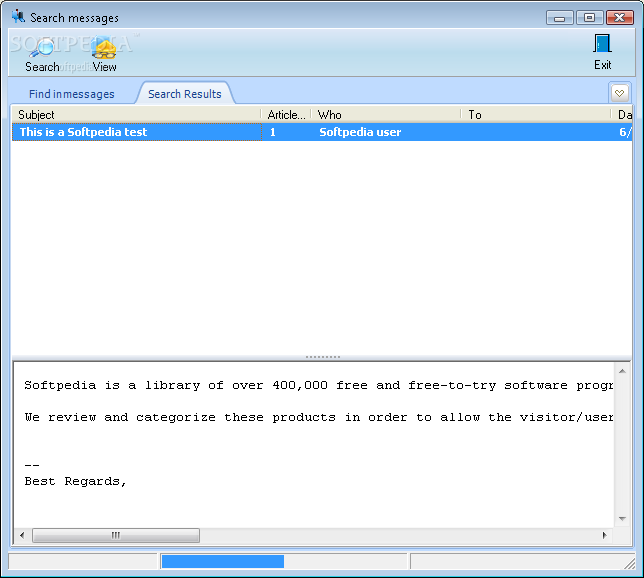
Task: Sort by the Article column header
Action: [286, 115]
